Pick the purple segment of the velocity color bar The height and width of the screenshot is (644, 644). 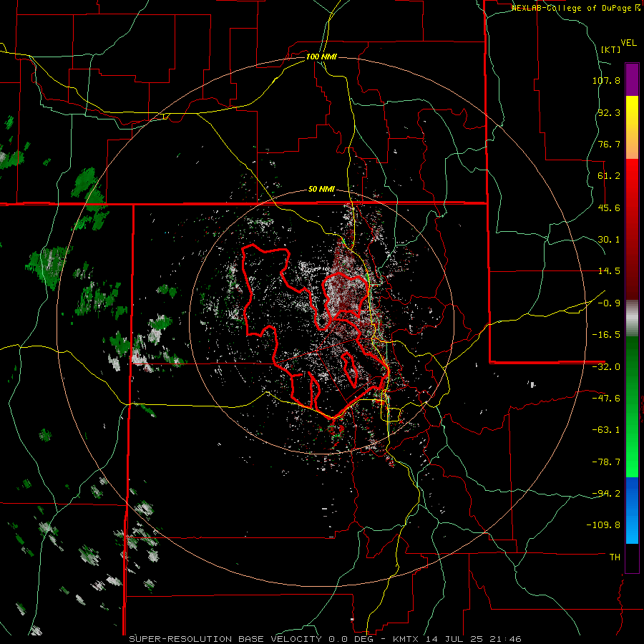pos(632,79)
